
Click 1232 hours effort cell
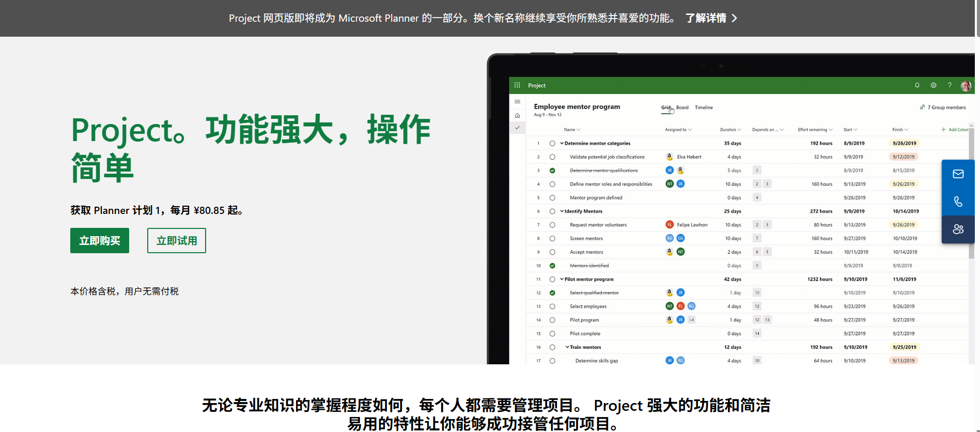[x=820, y=279]
